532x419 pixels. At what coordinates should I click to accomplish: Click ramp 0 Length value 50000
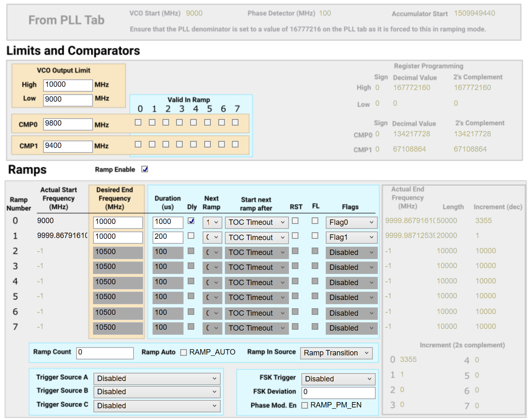click(x=447, y=221)
